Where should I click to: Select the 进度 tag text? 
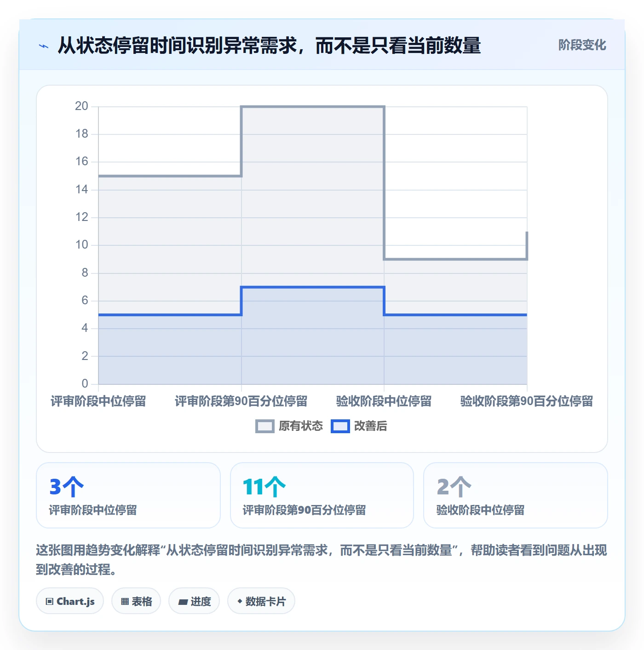tap(201, 601)
